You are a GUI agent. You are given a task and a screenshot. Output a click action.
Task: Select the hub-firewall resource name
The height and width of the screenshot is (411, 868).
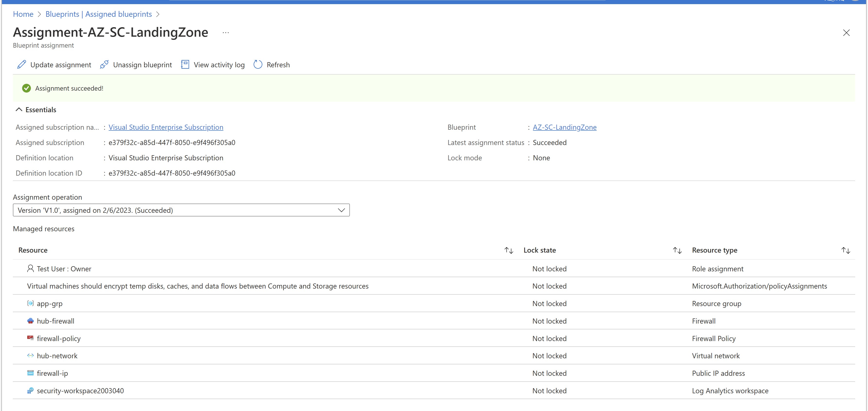tap(56, 321)
